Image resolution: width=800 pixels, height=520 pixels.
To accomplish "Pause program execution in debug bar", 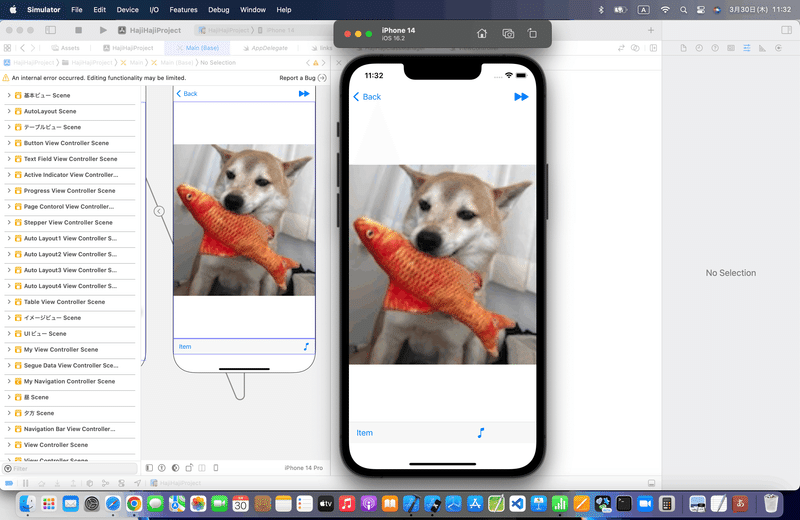I will [x=26, y=483].
